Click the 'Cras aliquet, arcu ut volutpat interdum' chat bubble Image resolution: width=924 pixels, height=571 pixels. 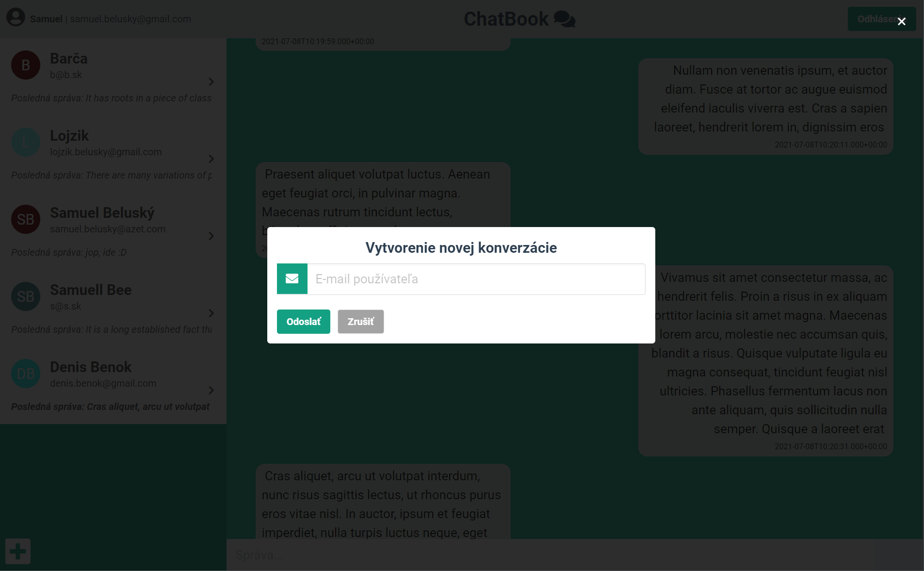[383, 501]
